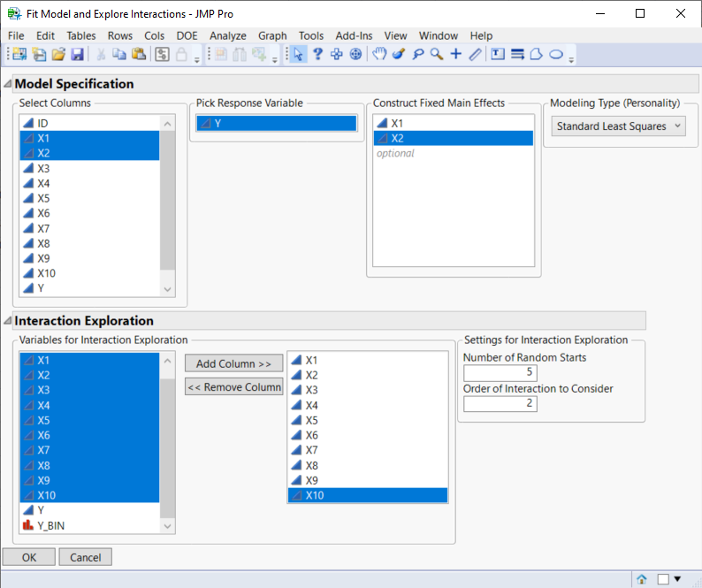Collapse the Interaction Exploration section
The image size is (702, 588).
(8, 321)
